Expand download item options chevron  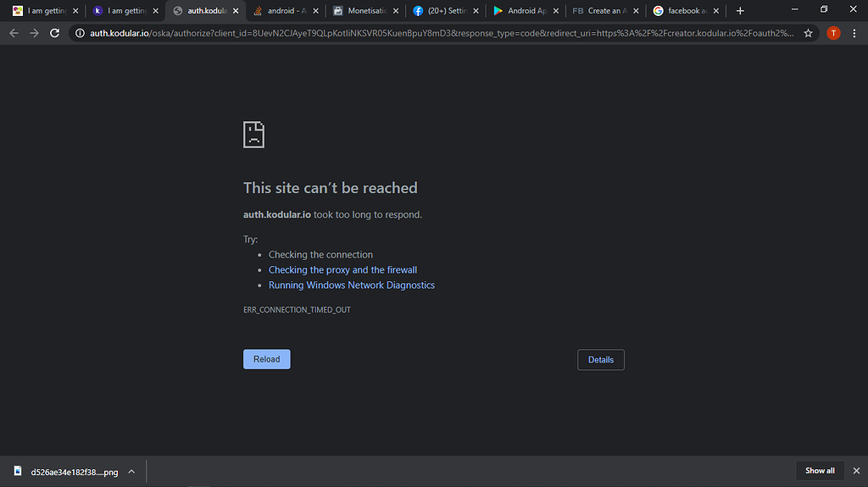point(131,472)
